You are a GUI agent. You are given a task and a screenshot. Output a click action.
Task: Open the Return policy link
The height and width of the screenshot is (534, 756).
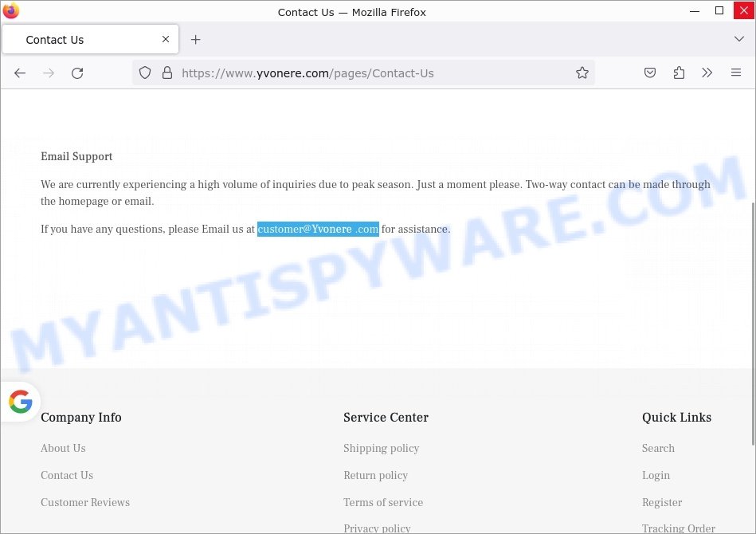click(375, 476)
